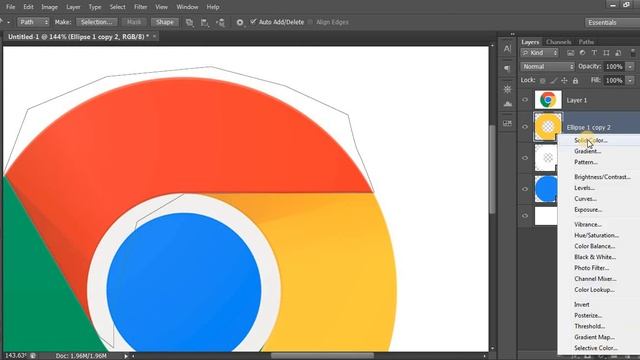Viewport: 640px width, 360px height.
Task: Open the Essentials workspace dropdown
Action: point(612,22)
